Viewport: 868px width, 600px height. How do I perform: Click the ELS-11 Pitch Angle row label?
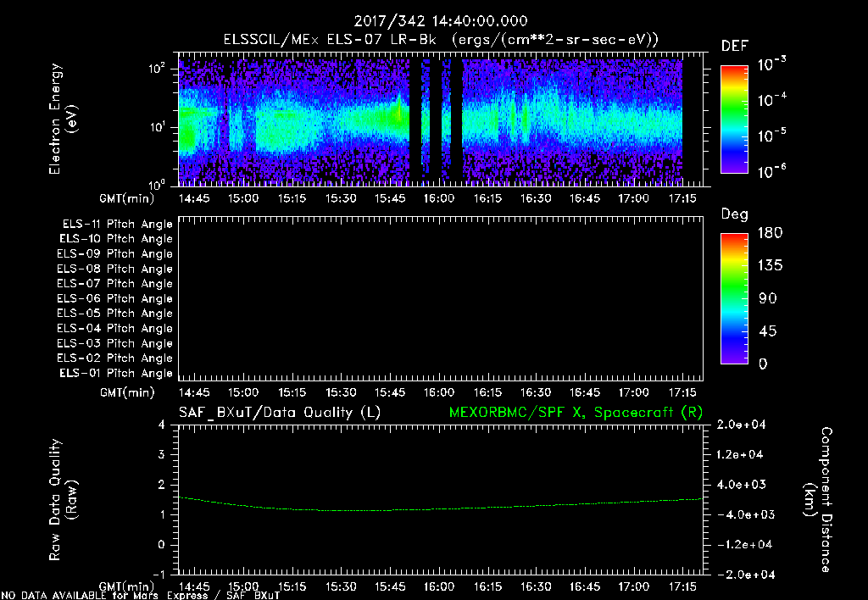117,225
